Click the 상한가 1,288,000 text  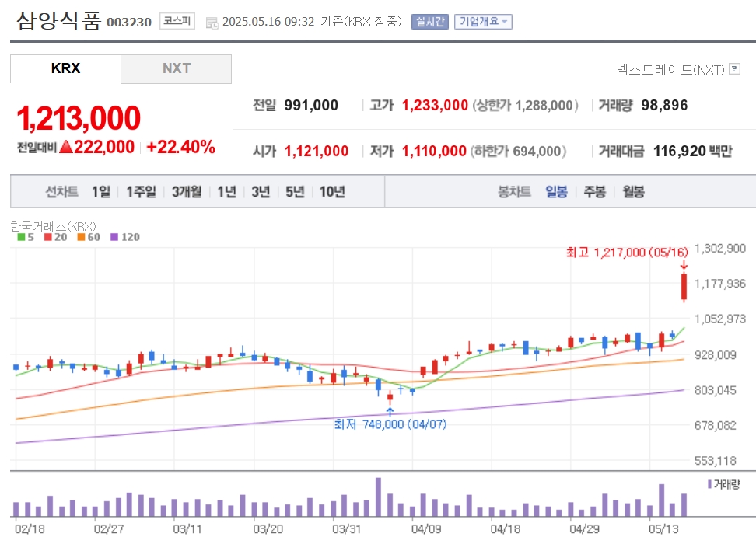[525, 105]
